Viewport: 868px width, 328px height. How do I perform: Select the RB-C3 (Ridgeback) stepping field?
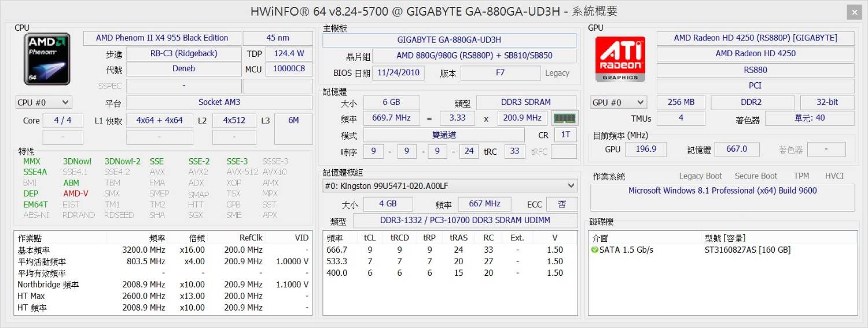pyautogui.click(x=184, y=54)
